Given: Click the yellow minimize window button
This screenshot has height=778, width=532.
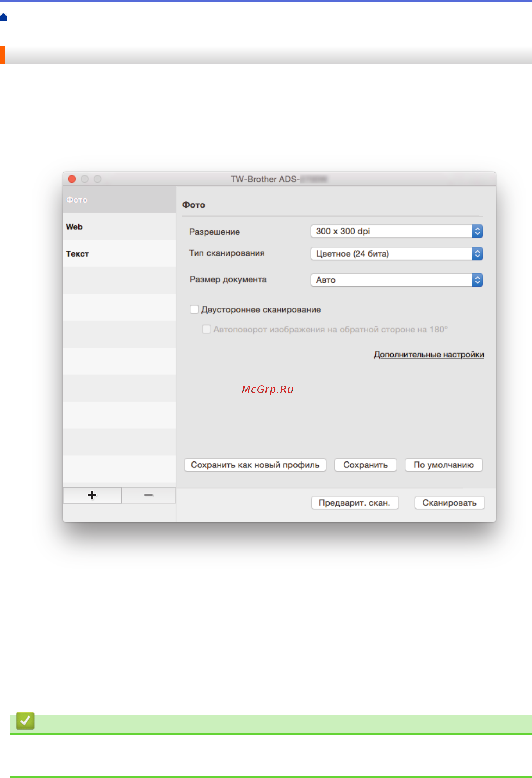Looking at the screenshot, I should point(85,179).
